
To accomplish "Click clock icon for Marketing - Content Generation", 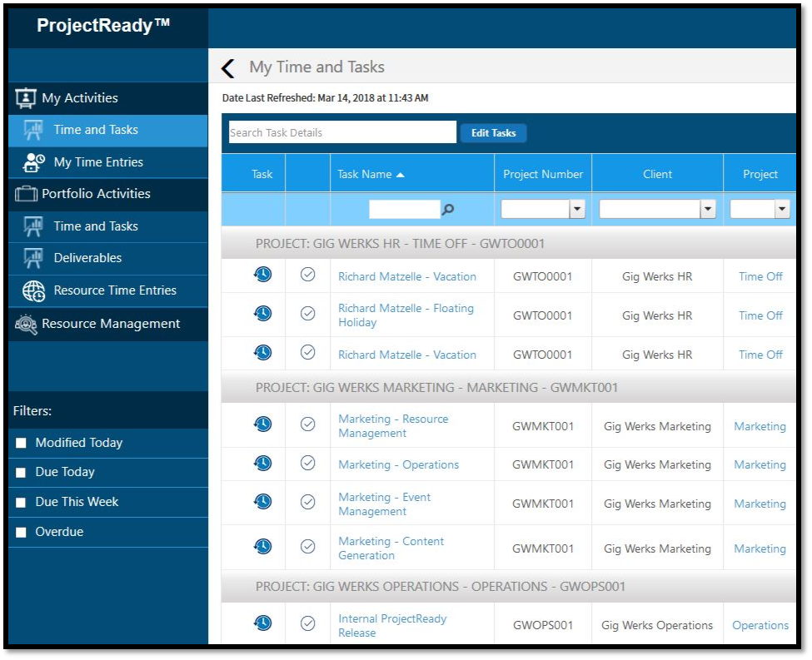I will (262, 546).
